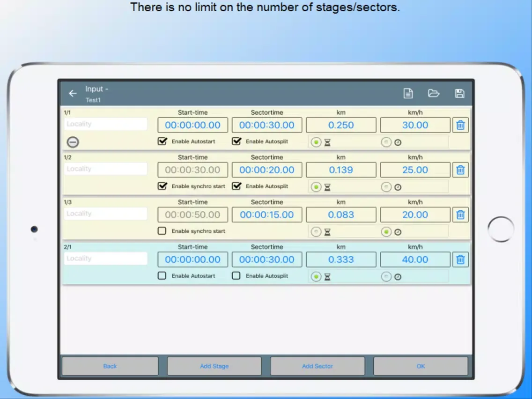Toggle Enable Autosplit in sector 1/2

[x=236, y=186]
